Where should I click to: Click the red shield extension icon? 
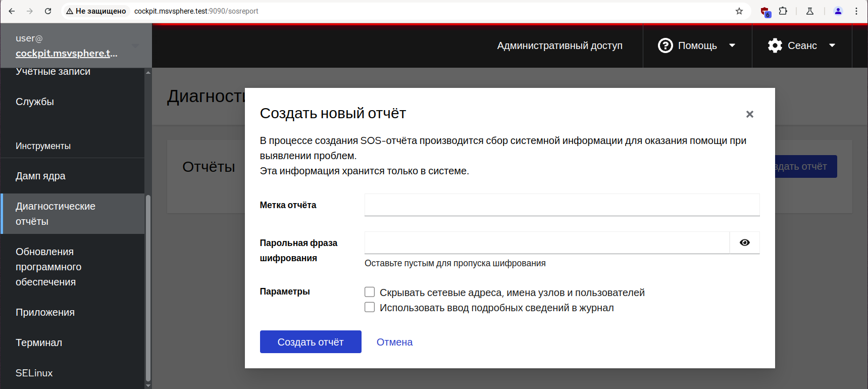coord(765,12)
